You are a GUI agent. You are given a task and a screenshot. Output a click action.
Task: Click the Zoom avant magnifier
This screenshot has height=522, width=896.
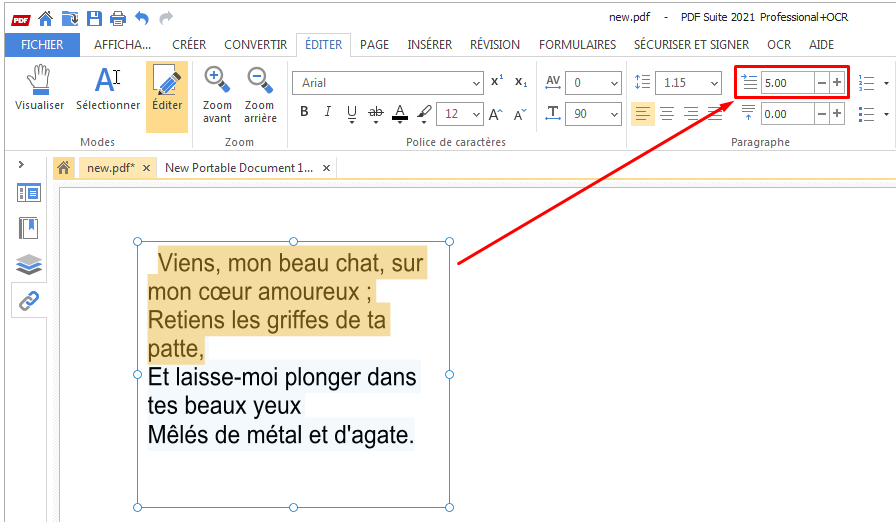point(217,89)
